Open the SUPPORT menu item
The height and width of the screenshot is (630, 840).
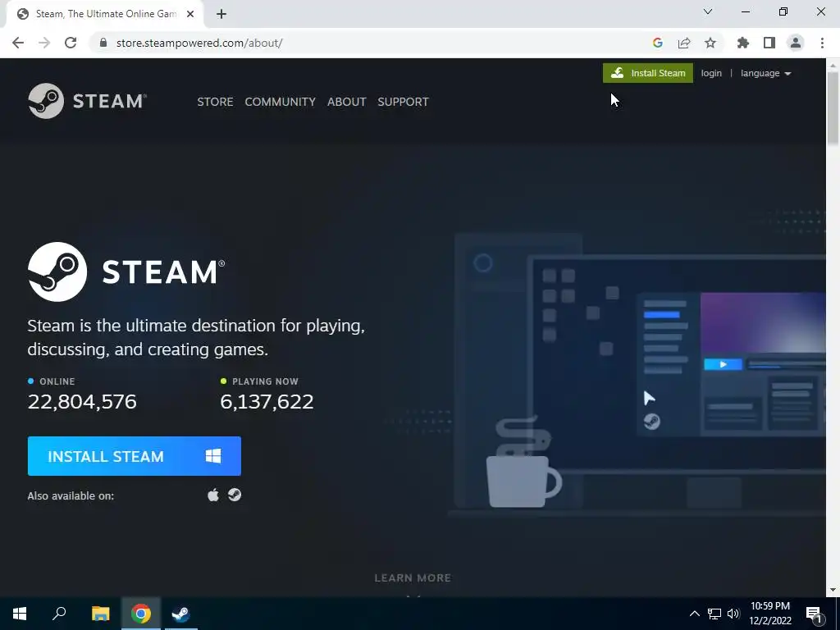(x=403, y=102)
